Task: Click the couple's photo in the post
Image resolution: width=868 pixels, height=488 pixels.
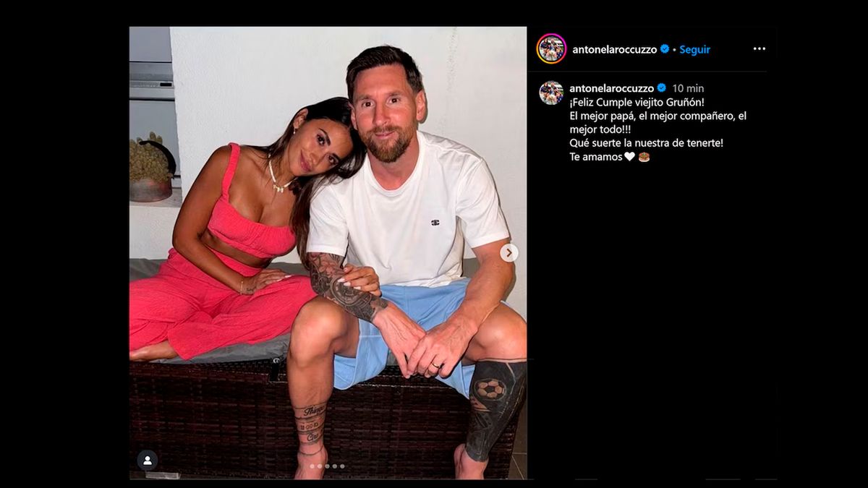Action: coord(328,217)
